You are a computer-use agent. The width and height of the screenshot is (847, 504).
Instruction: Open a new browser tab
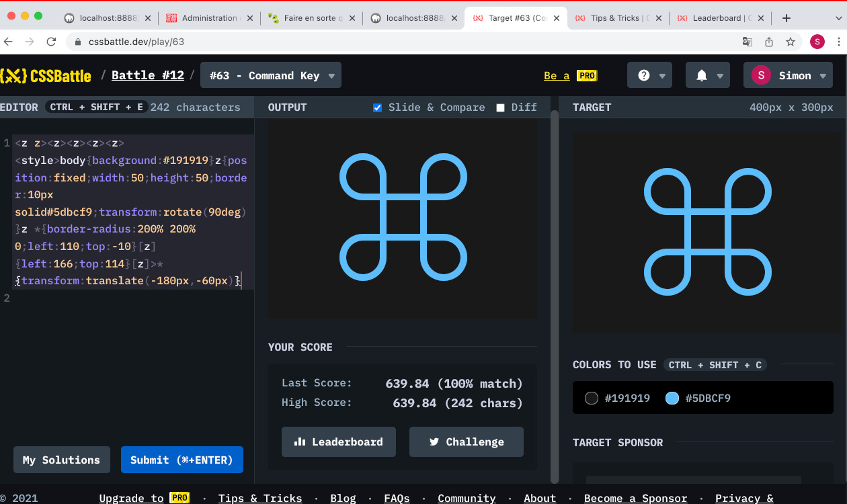(787, 18)
